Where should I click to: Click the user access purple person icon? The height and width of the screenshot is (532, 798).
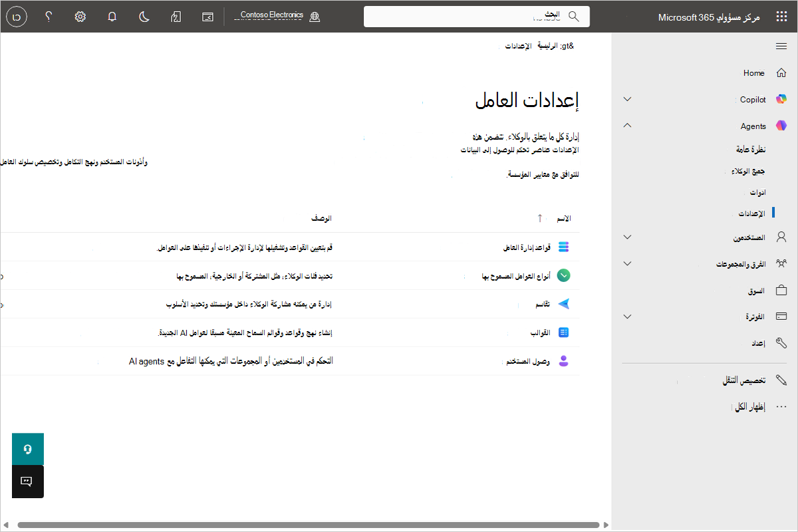pyautogui.click(x=564, y=361)
